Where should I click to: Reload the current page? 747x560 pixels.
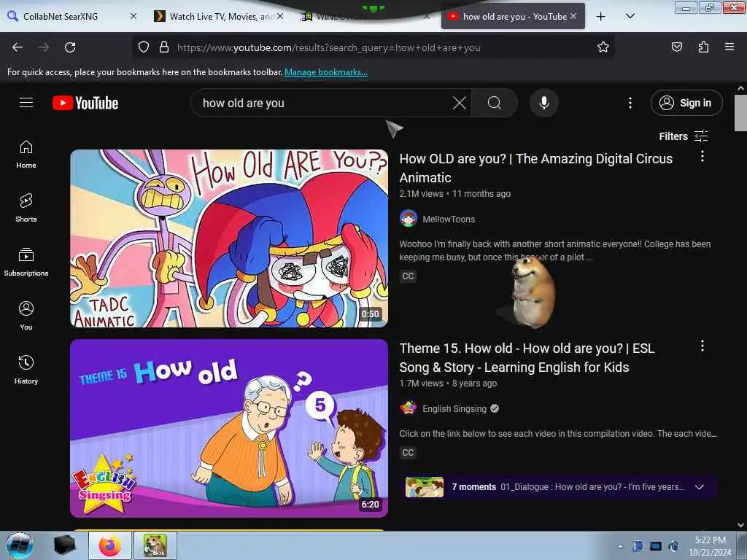(70, 47)
